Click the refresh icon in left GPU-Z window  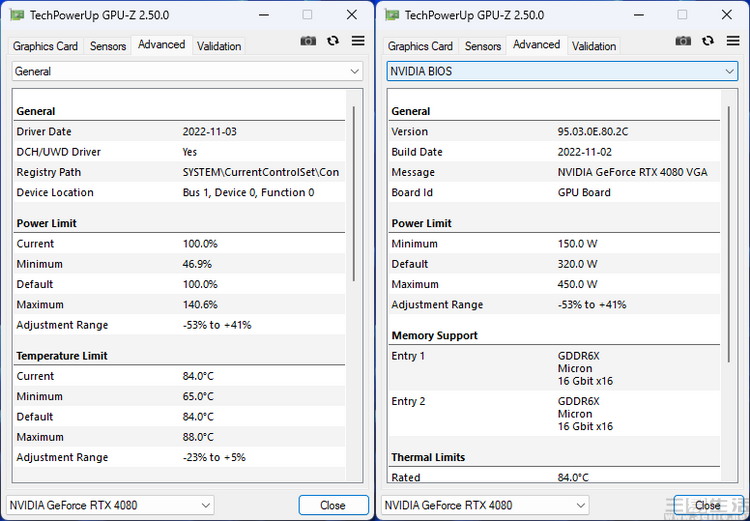click(333, 41)
